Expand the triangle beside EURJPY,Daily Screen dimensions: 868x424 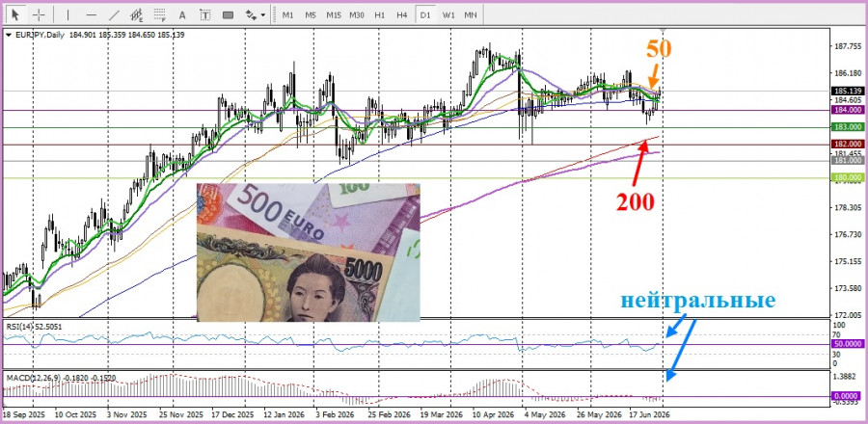9,35
